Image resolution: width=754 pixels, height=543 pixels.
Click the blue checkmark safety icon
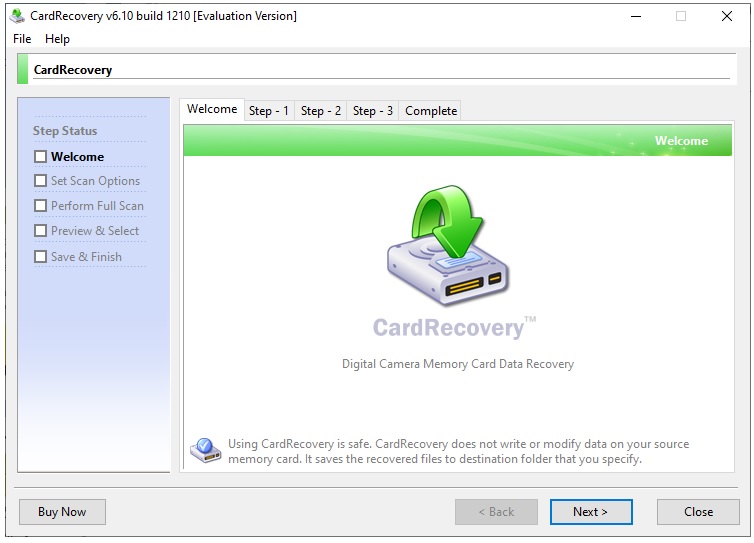[x=205, y=450]
